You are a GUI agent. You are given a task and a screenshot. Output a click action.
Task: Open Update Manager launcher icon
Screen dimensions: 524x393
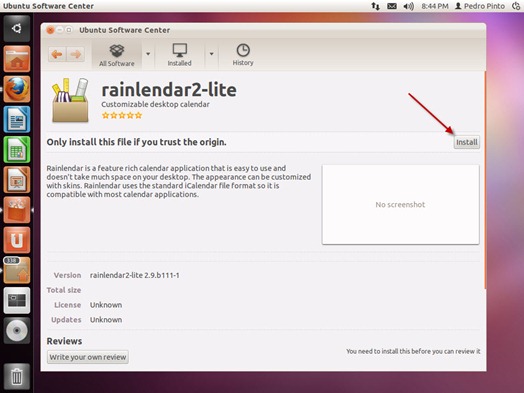pos(17,270)
